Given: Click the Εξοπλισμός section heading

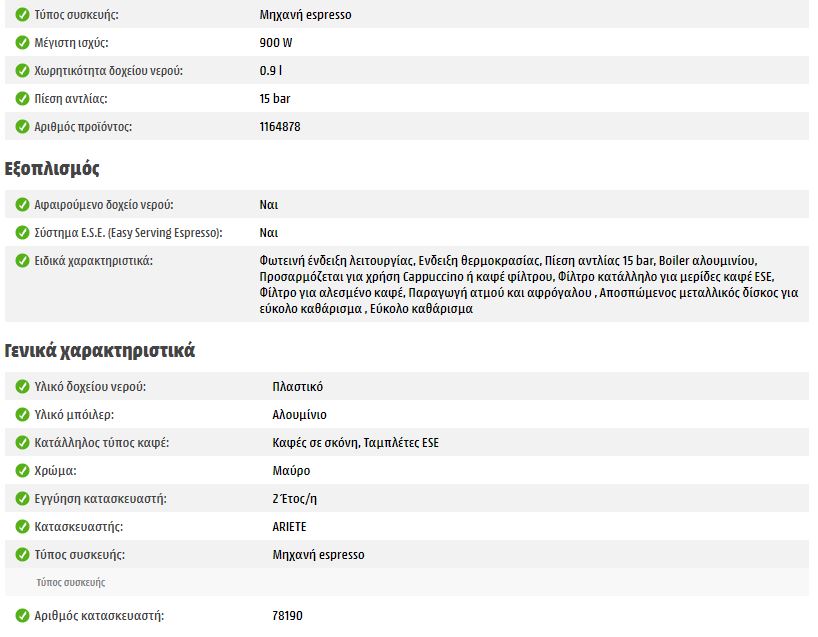Looking at the screenshot, I should tap(52, 168).
